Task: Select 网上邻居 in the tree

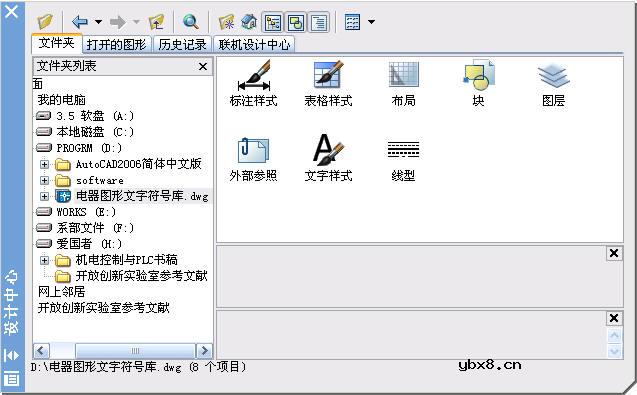Action: click(x=61, y=292)
